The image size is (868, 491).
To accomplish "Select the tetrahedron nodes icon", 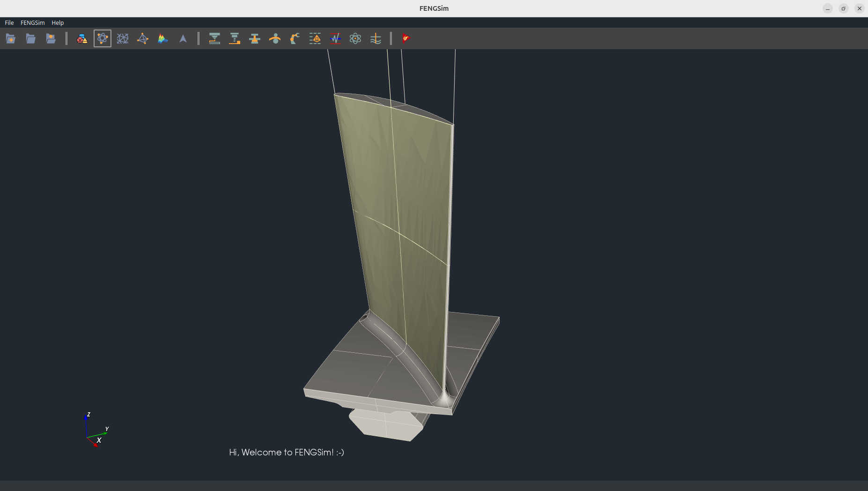I will click(143, 38).
